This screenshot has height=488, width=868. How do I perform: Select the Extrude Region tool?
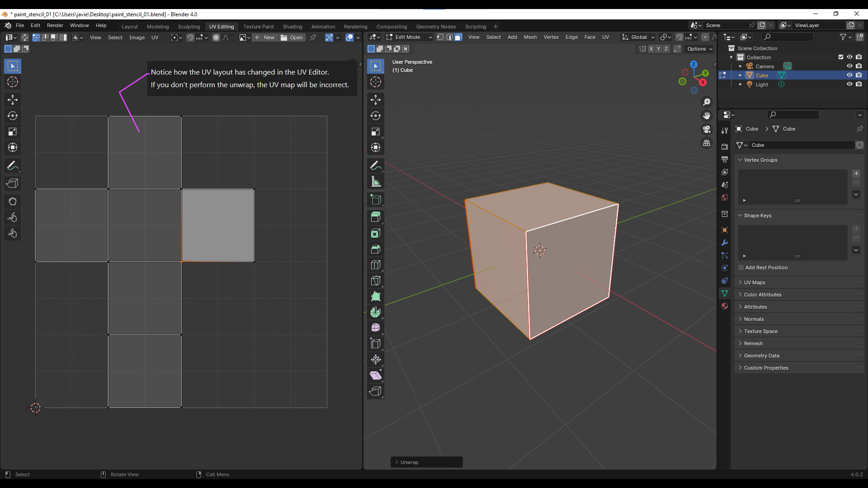coord(376,217)
